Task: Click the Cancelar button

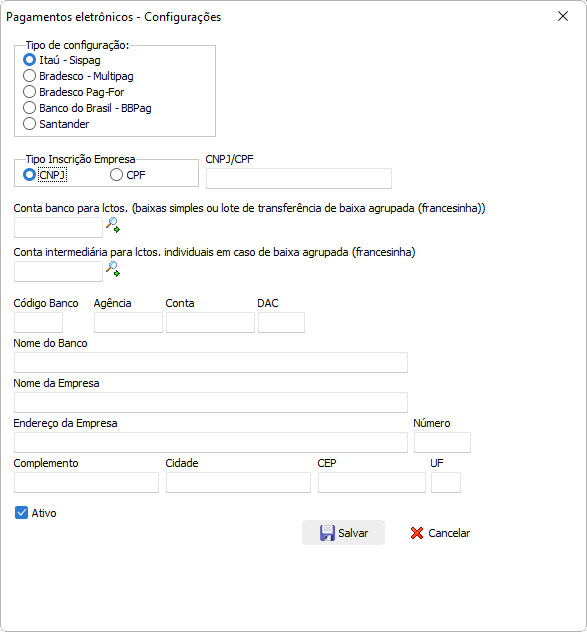Action: [x=440, y=533]
